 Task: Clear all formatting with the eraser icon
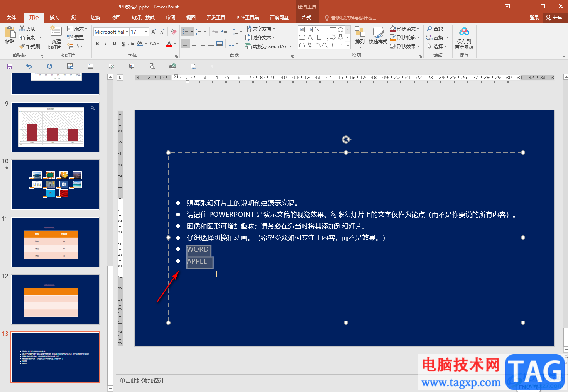[174, 32]
